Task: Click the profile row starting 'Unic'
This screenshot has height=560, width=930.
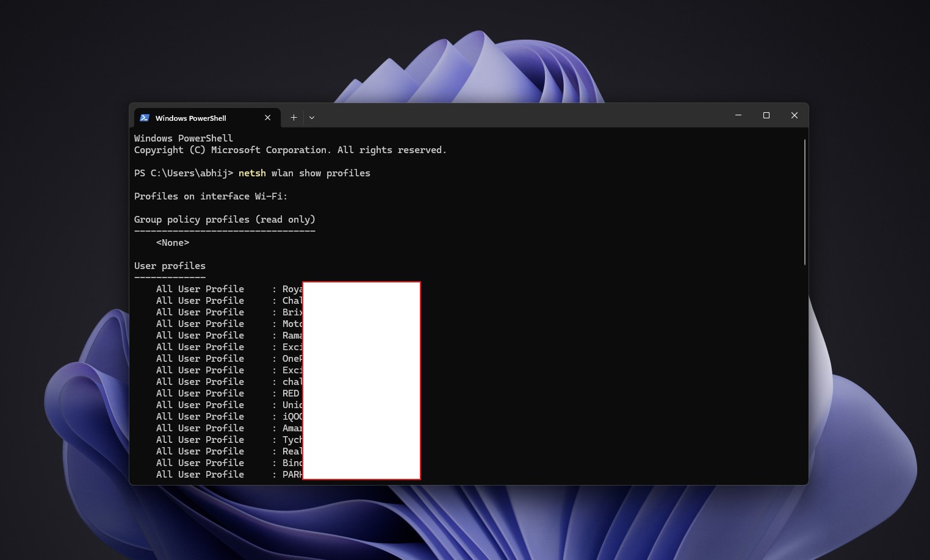Action: (229, 405)
